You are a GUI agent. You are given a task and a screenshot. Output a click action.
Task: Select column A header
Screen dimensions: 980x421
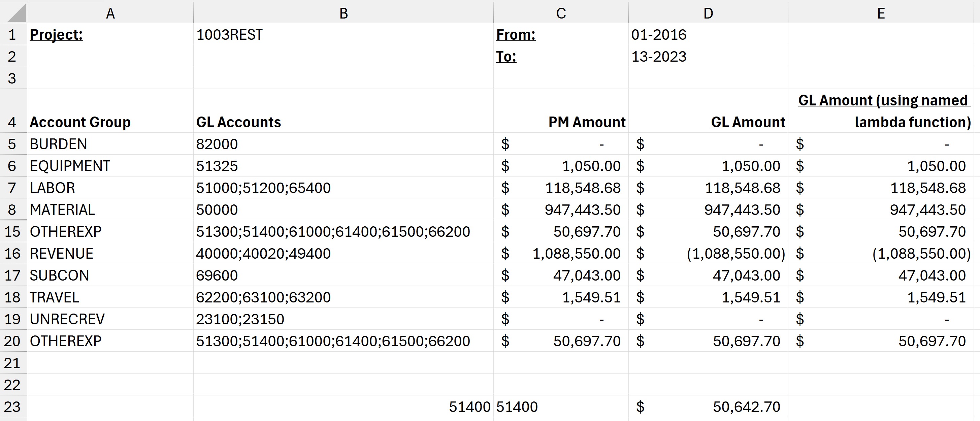pos(110,12)
